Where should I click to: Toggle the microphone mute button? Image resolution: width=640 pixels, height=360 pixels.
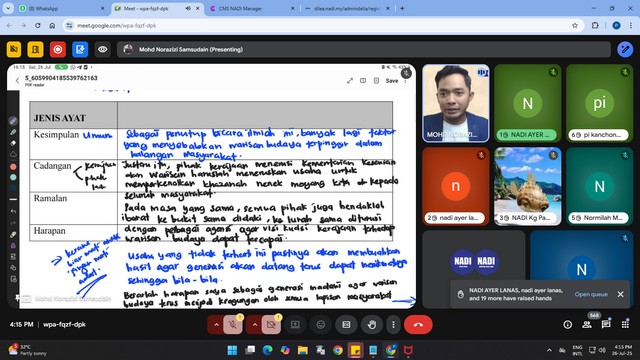click(x=233, y=325)
